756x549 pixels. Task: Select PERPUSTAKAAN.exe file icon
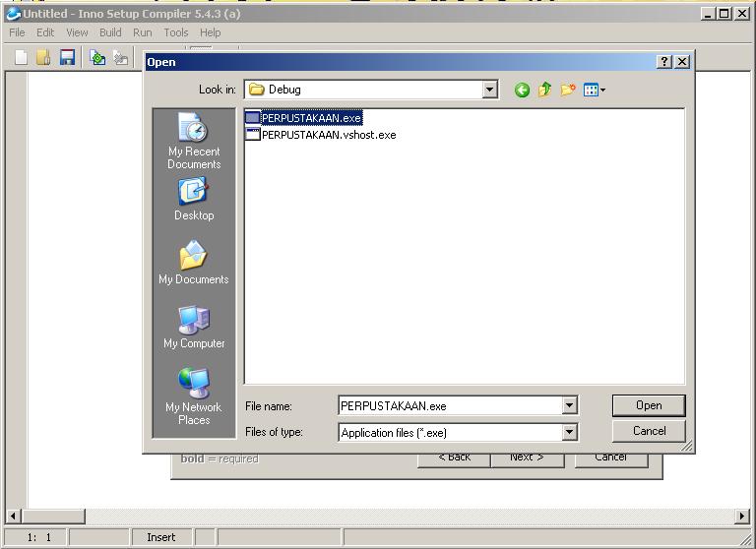click(x=253, y=118)
